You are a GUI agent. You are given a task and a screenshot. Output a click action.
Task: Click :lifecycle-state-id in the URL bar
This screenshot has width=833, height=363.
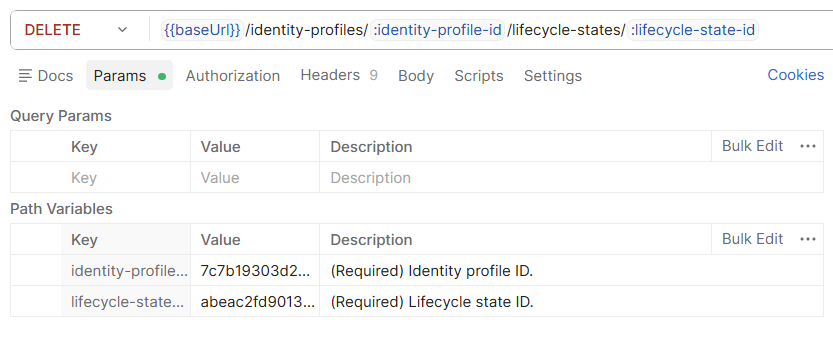(x=693, y=30)
